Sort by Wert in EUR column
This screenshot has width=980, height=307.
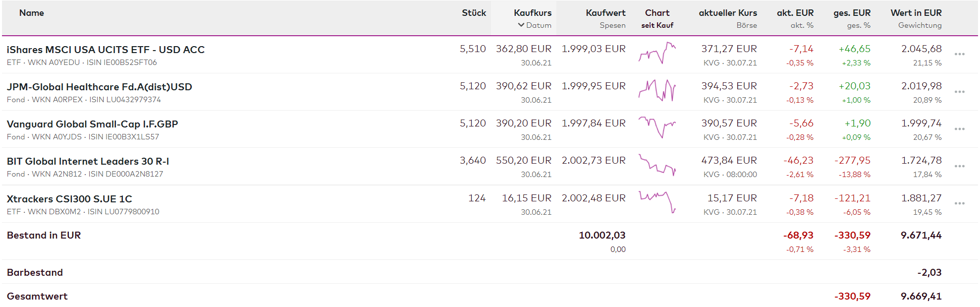point(916,13)
